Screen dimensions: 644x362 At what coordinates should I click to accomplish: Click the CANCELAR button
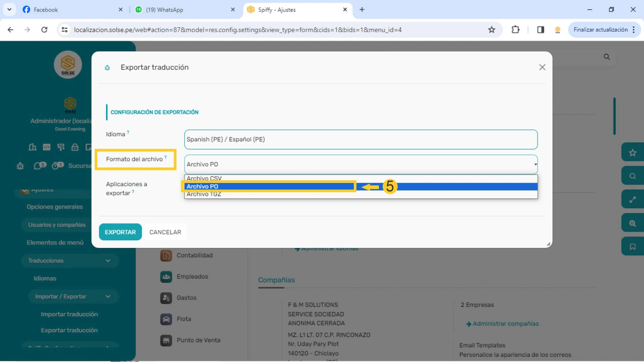165,232
